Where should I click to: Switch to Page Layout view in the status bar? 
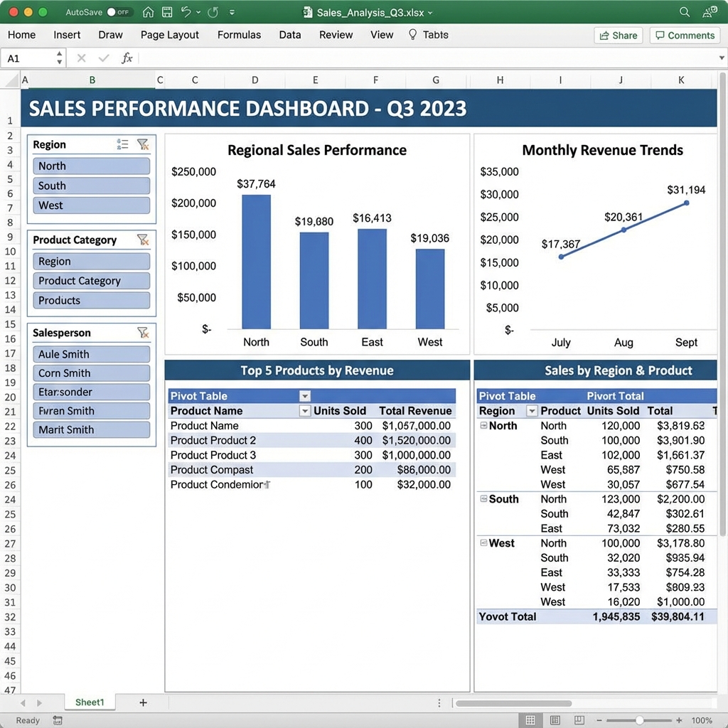[x=555, y=720]
